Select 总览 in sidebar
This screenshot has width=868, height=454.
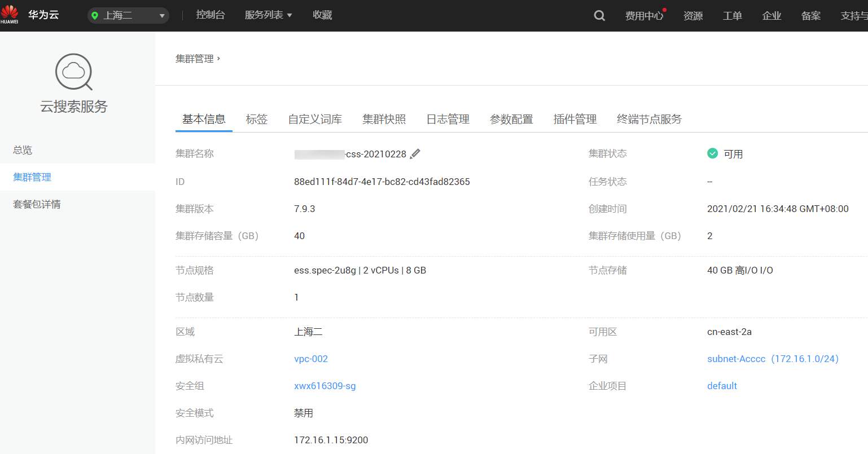tap(23, 150)
